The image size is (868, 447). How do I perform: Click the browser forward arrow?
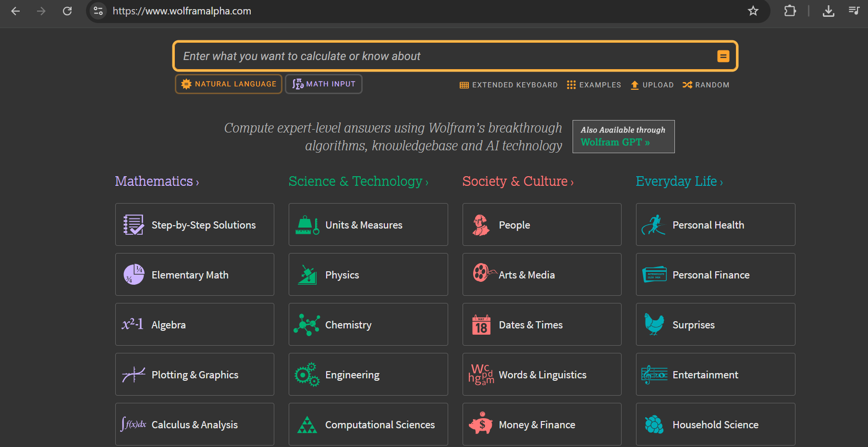click(41, 11)
